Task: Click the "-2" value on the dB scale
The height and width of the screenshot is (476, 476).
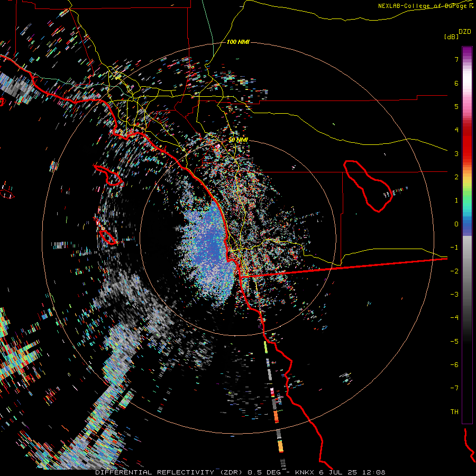Action: (454, 271)
